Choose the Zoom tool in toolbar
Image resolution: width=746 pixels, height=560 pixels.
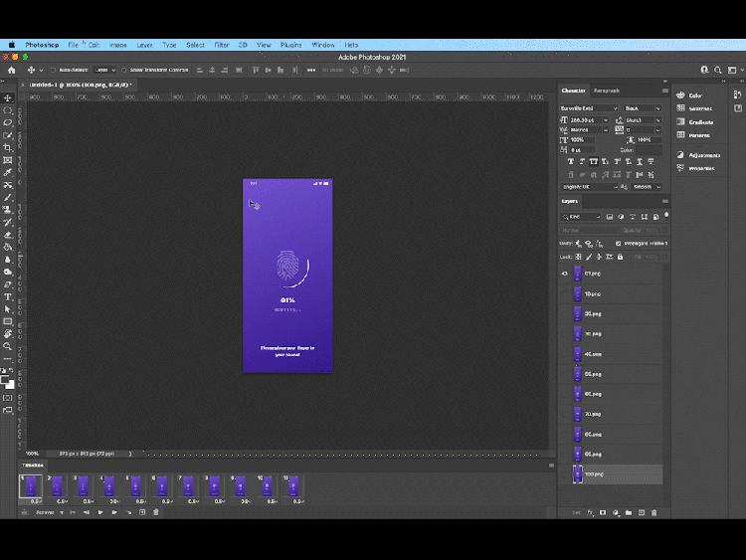click(x=8, y=346)
